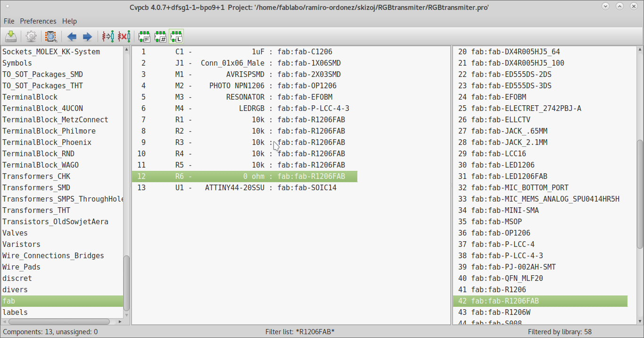Image resolution: width=644 pixels, height=338 pixels.
Task: Select component R3 10k row
Action: (x=245, y=142)
